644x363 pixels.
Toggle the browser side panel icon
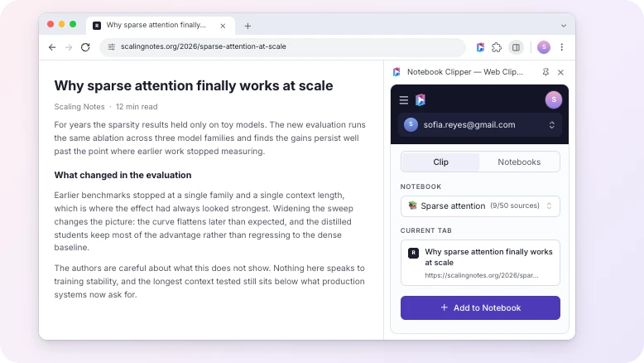pyautogui.click(x=516, y=47)
